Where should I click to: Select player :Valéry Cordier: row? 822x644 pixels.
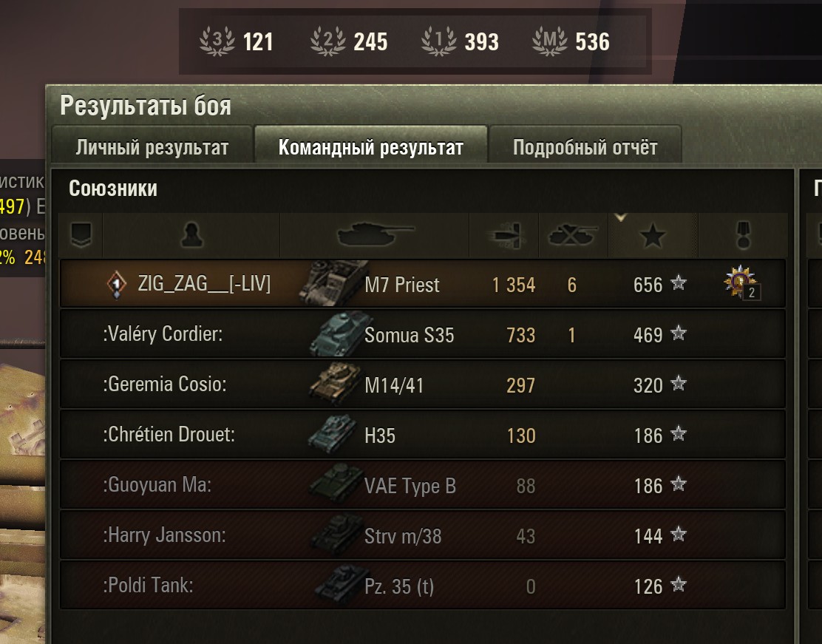(423, 333)
